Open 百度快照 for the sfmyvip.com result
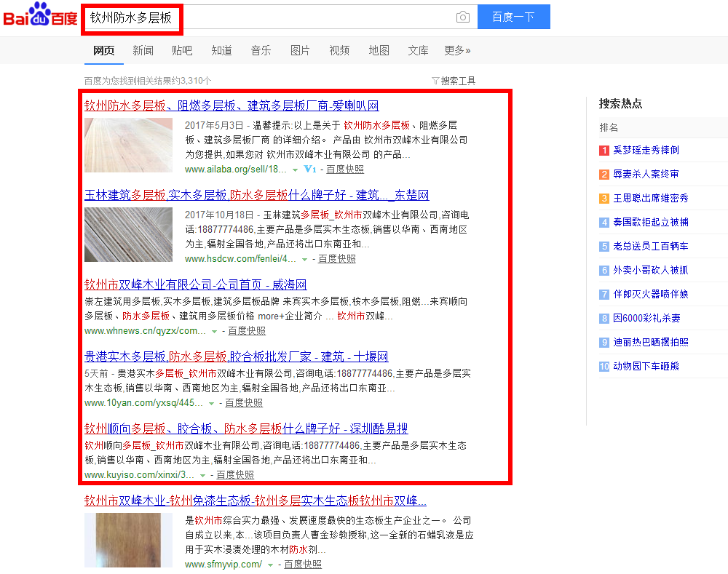Image resolution: width=728 pixels, height=574 pixels. [x=303, y=565]
